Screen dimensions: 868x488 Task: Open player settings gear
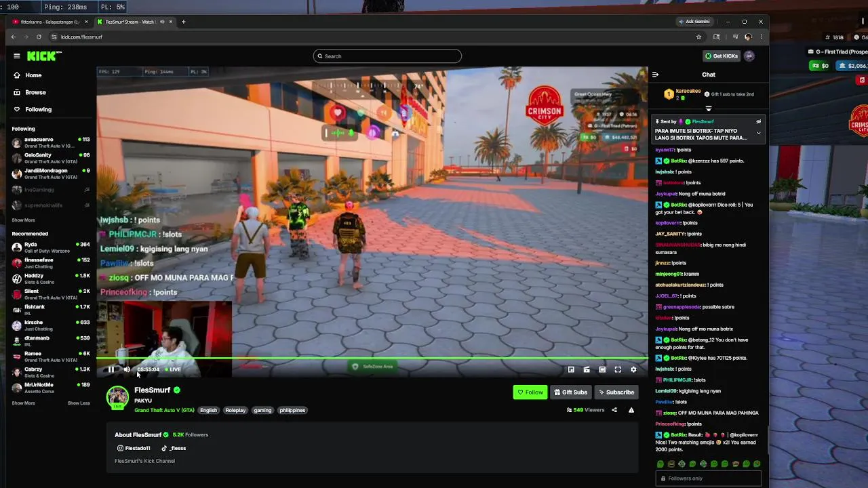click(633, 369)
